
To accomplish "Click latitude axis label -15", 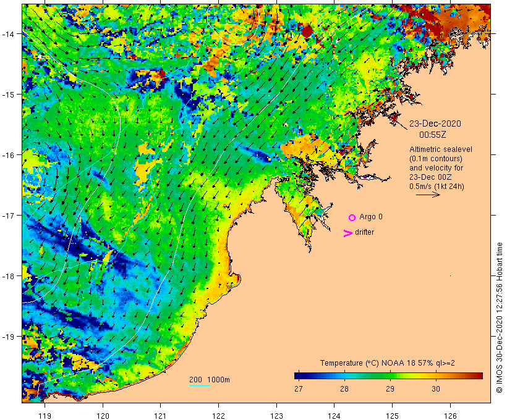I will pyautogui.click(x=8, y=94).
